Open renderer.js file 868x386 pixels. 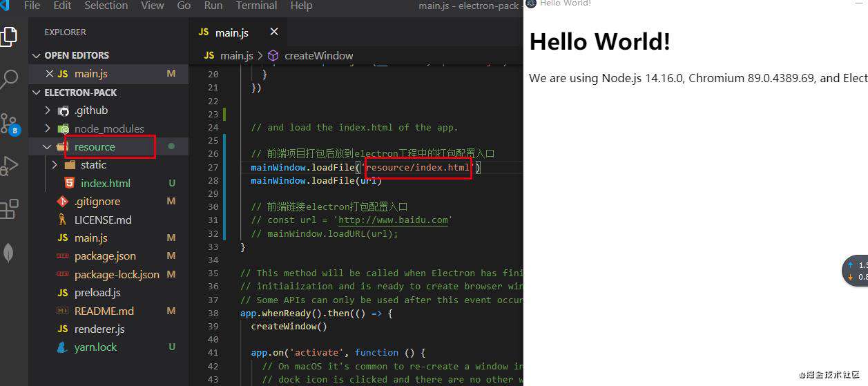pos(99,329)
